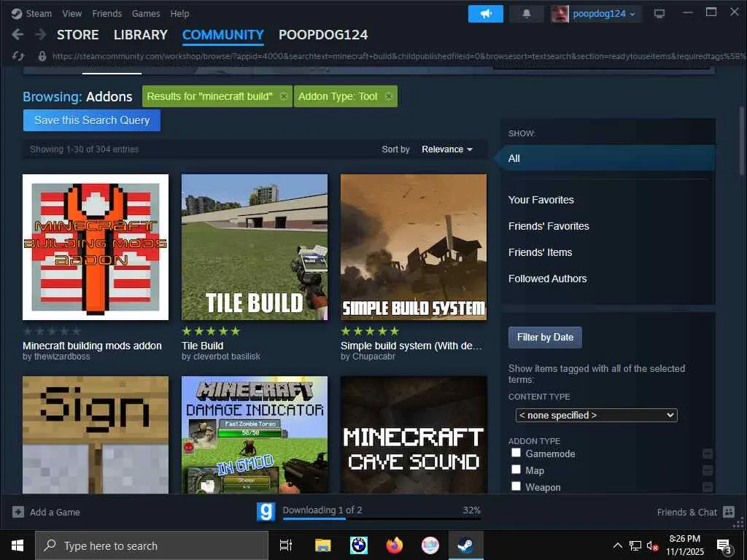Screen dimensions: 747x560
Task: Click the network tray icon
Action: pyautogui.click(x=635, y=545)
